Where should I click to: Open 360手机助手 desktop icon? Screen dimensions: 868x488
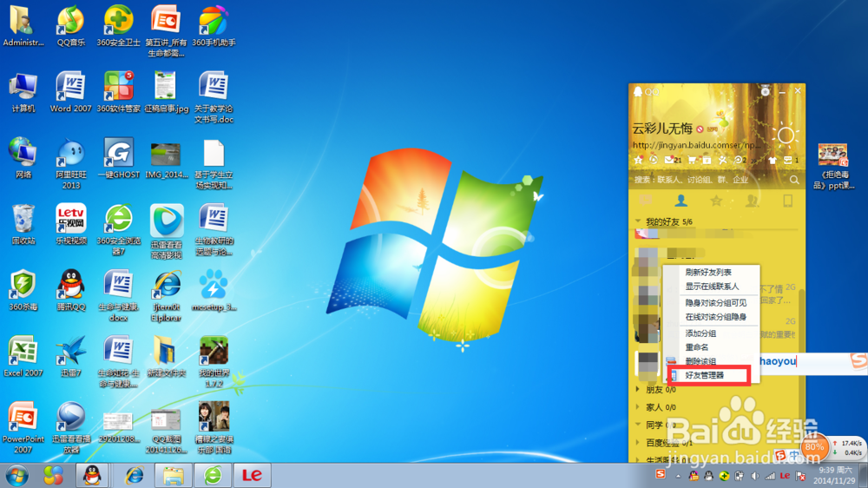214,26
